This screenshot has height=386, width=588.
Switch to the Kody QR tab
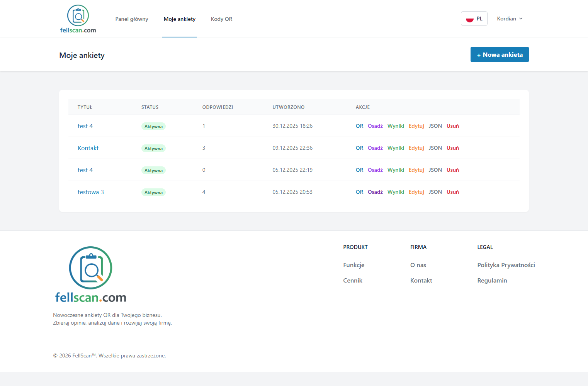[221, 19]
